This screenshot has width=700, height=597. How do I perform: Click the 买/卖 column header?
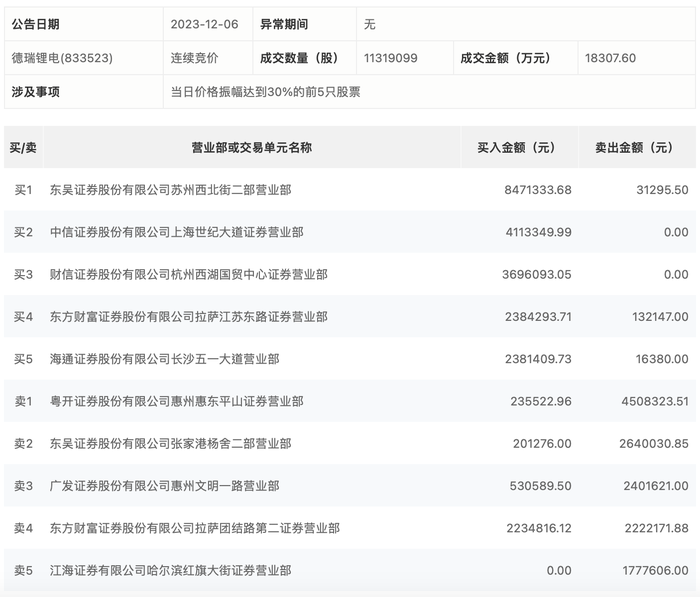pos(23,147)
